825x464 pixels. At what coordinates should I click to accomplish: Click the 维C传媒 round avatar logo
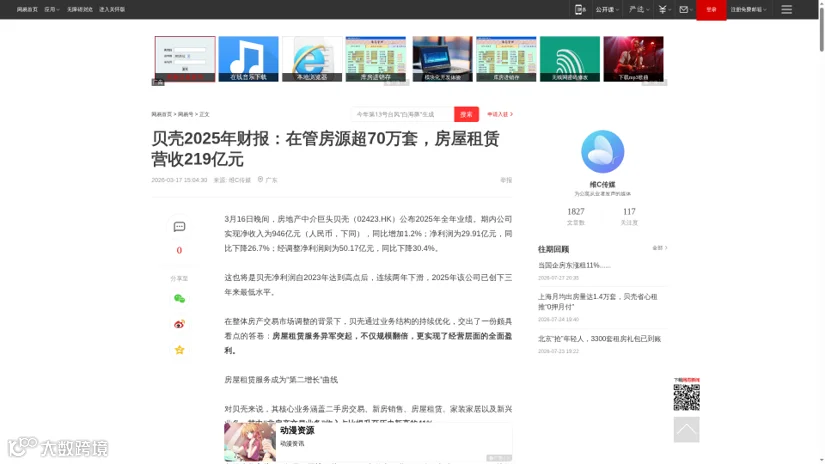(x=602, y=152)
